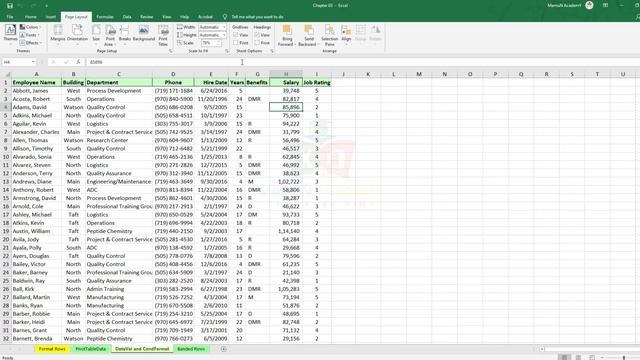The height and width of the screenshot is (360, 640).
Task: Click the horizontal scrollbar
Action: click(x=591, y=349)
